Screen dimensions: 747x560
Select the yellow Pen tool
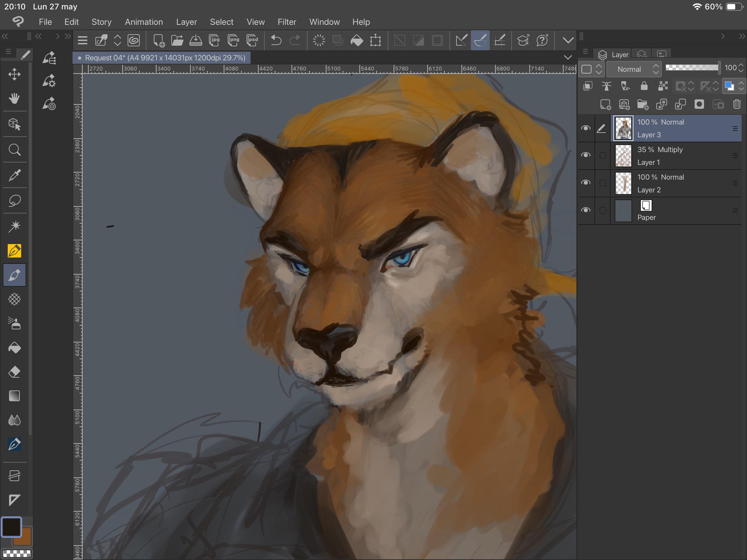point(14,250)
